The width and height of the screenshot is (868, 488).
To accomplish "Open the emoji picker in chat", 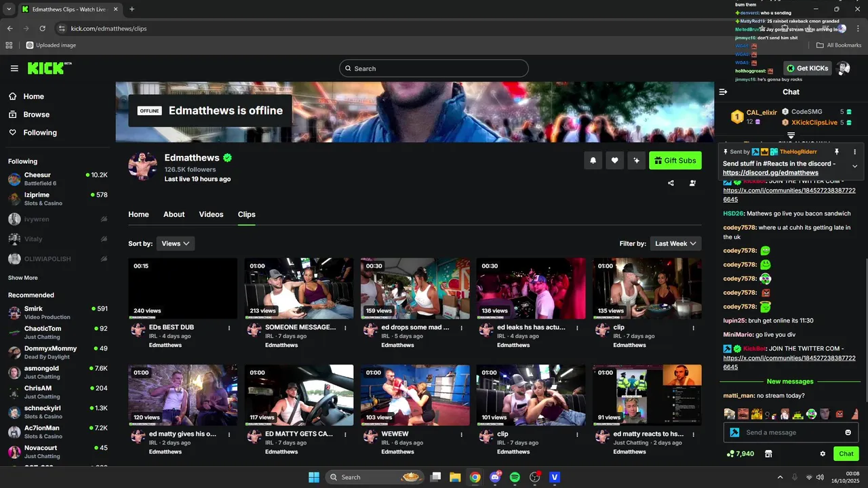I will coord(848,432).
